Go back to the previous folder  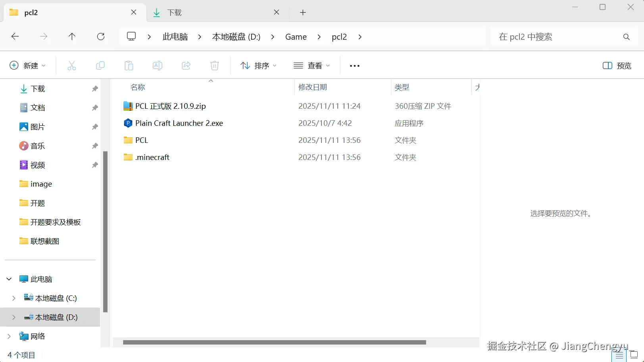pos(15,37)
